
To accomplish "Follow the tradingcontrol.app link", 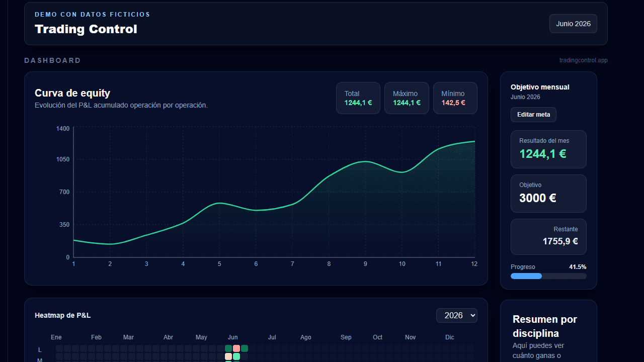I will [583, 60].
